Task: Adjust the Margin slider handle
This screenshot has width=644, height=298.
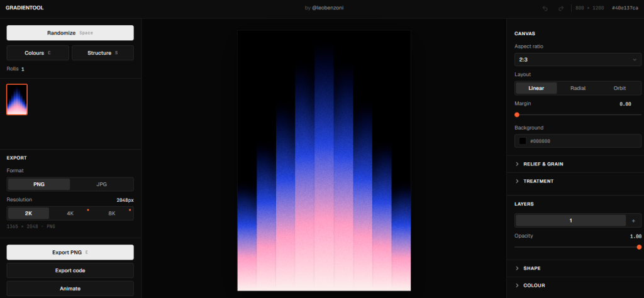Action: point(517,115)
